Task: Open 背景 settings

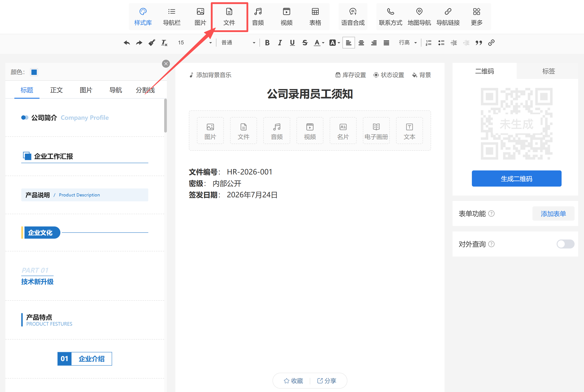Action: (x=421, y=75)
